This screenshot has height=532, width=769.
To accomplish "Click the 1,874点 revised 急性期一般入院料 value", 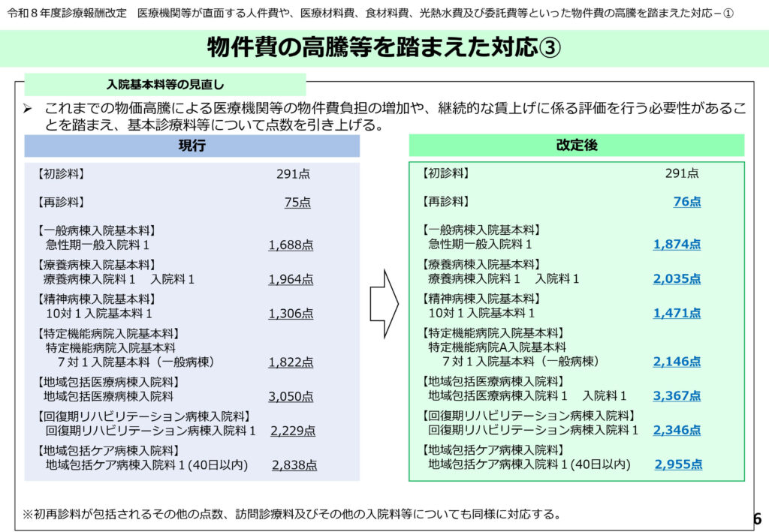I will 677,244.
